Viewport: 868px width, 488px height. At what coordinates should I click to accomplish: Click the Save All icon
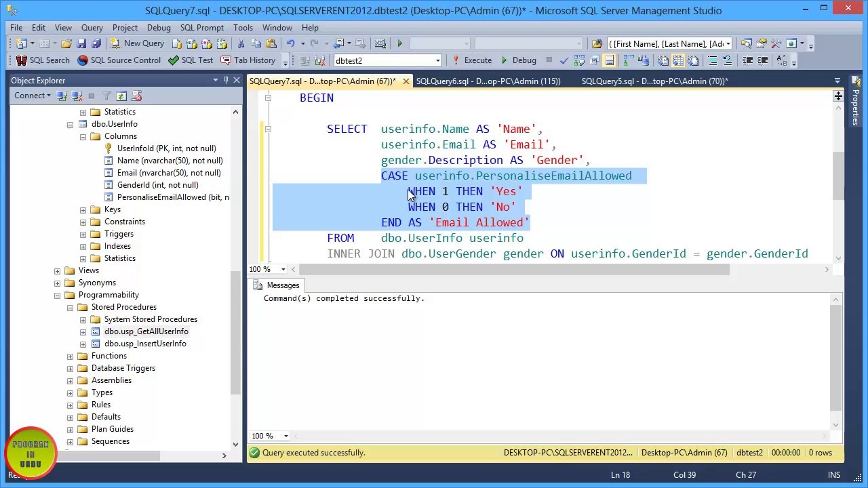(x=96, y=43)
